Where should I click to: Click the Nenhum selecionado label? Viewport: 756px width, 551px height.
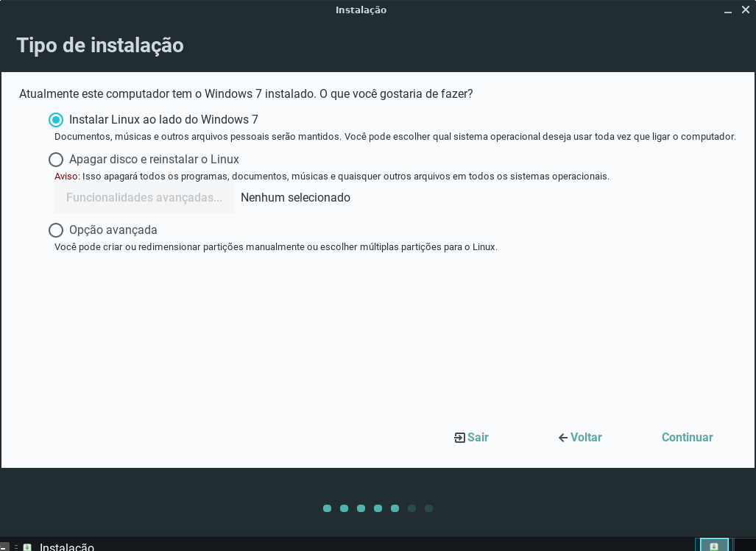(295, 197)
